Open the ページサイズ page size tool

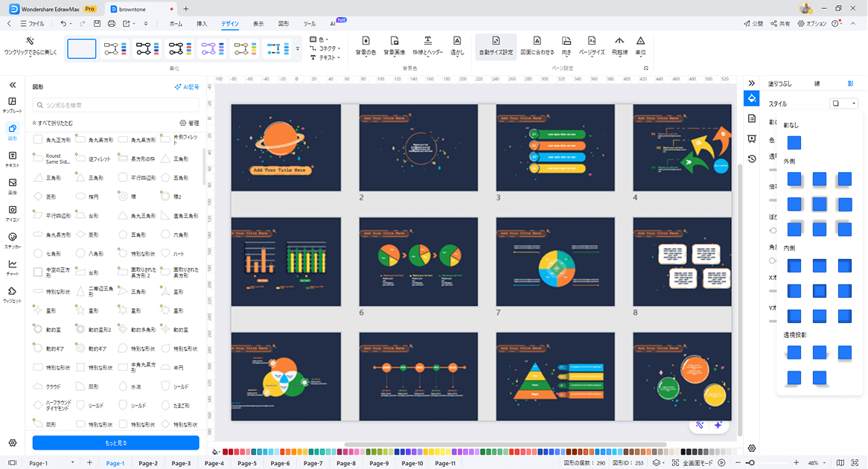tap(592, 42)
